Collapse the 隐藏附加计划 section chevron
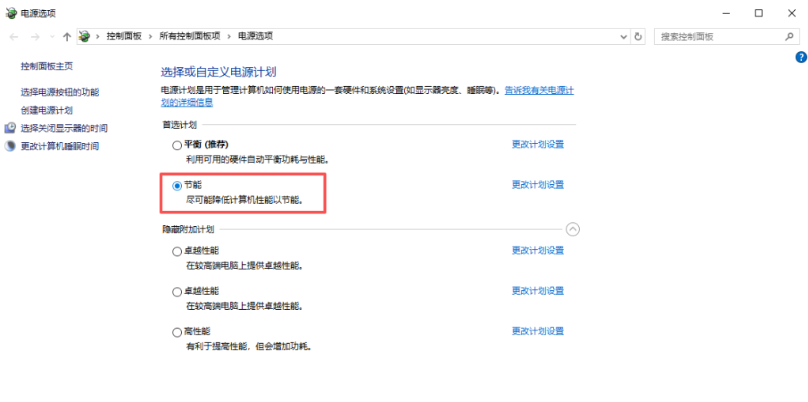The image size is (808, 402). (572, 229)
